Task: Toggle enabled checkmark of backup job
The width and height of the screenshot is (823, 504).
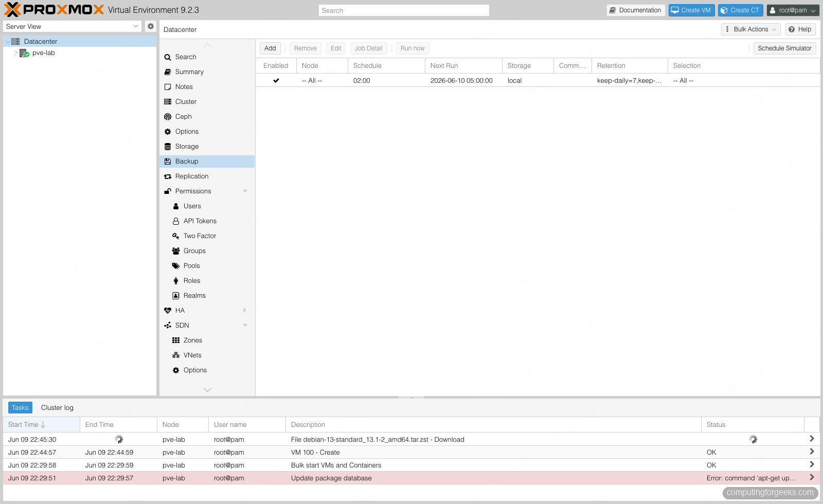Action: (276, 81)
